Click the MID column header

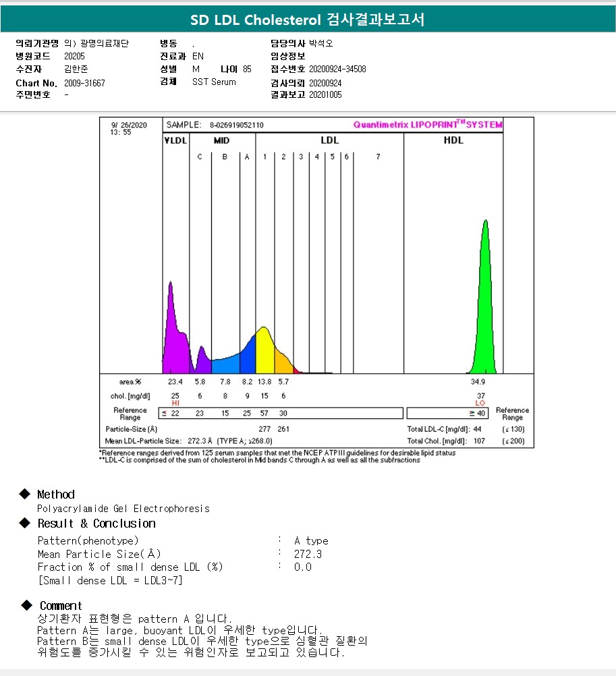(221, 140)
